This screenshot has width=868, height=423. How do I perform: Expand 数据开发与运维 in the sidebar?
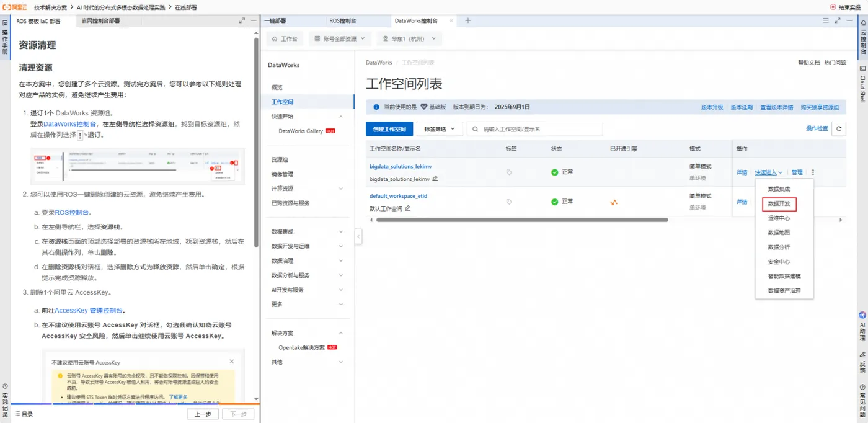(340, 246)
